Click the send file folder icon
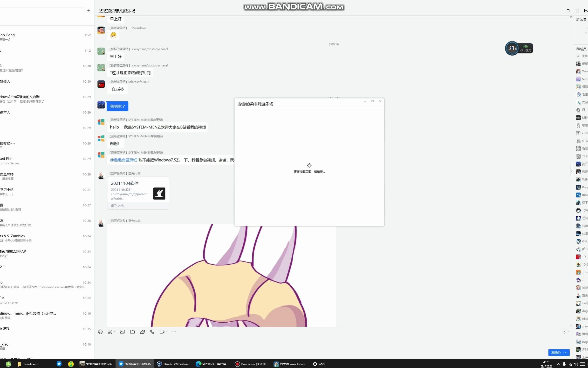This screenshot has height=368, width=588. (132, 332)
